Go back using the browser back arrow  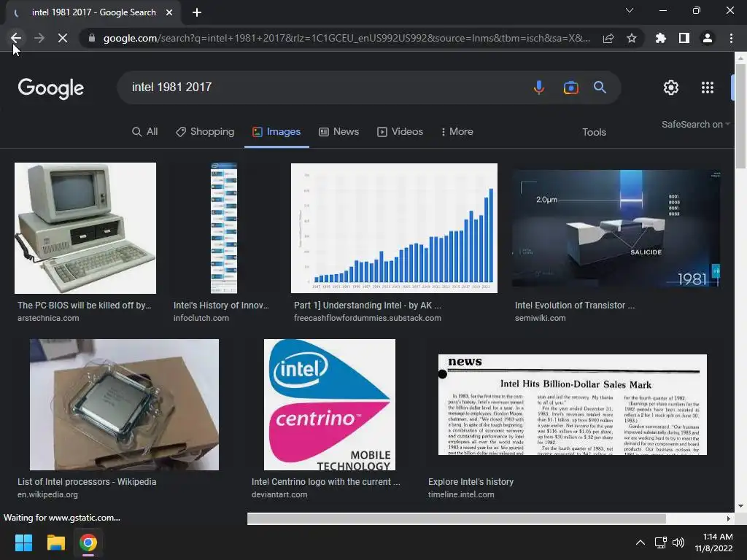[x=16, y=38]
